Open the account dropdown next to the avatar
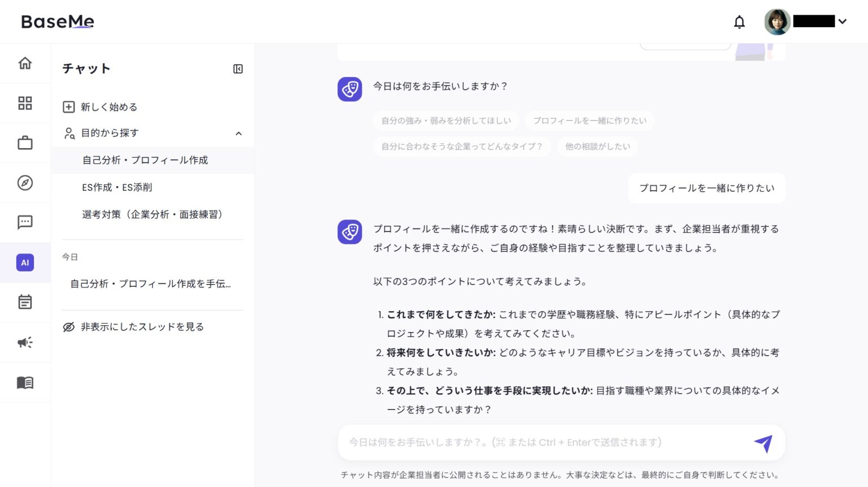 click(x=843, y=21)
